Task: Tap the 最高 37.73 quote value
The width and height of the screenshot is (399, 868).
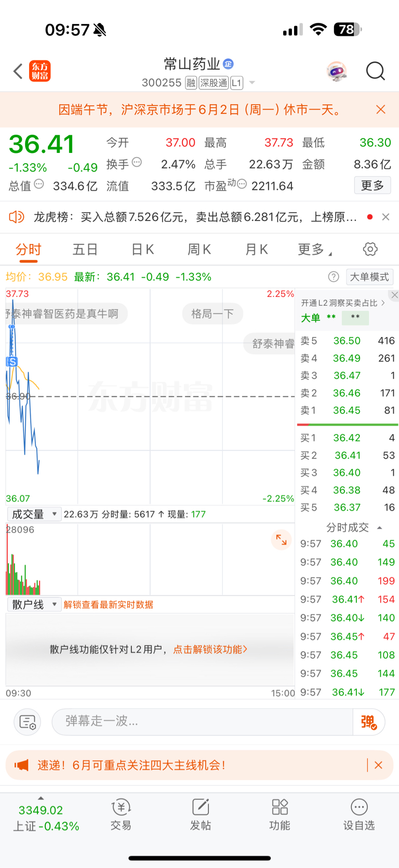Action: (x=279, y=142)
